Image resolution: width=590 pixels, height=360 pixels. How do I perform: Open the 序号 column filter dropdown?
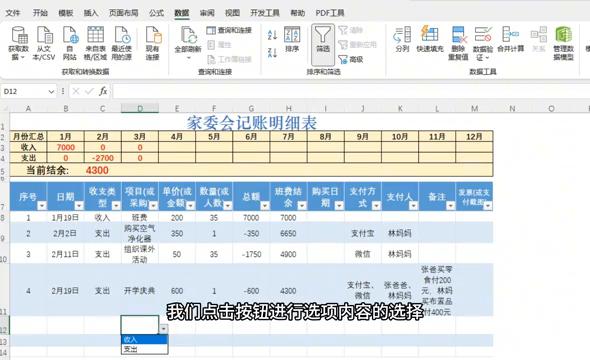[x=42, y=205]
